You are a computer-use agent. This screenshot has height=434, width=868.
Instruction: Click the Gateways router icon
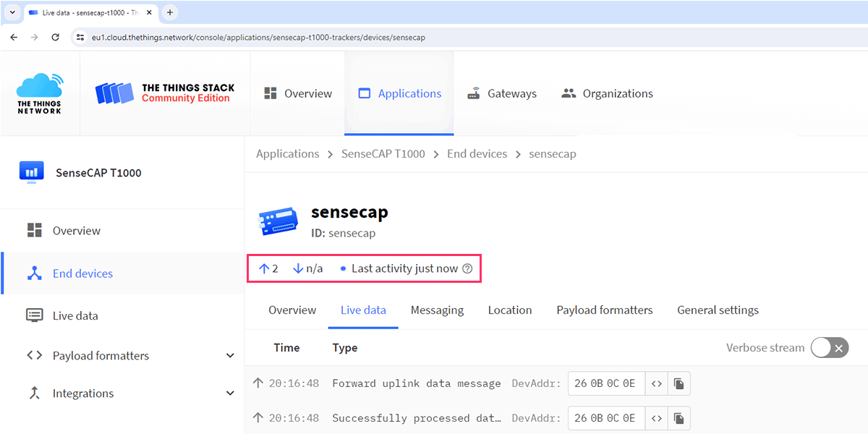474,93
